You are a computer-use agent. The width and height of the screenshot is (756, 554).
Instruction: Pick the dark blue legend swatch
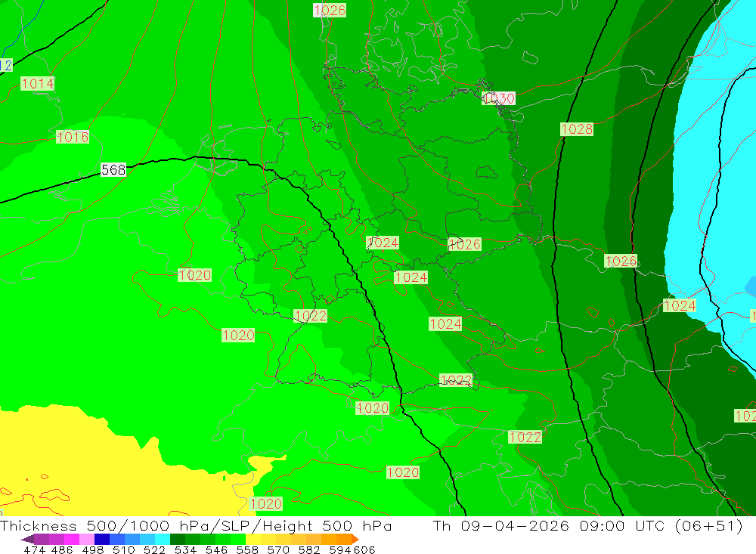coord(102,539)
